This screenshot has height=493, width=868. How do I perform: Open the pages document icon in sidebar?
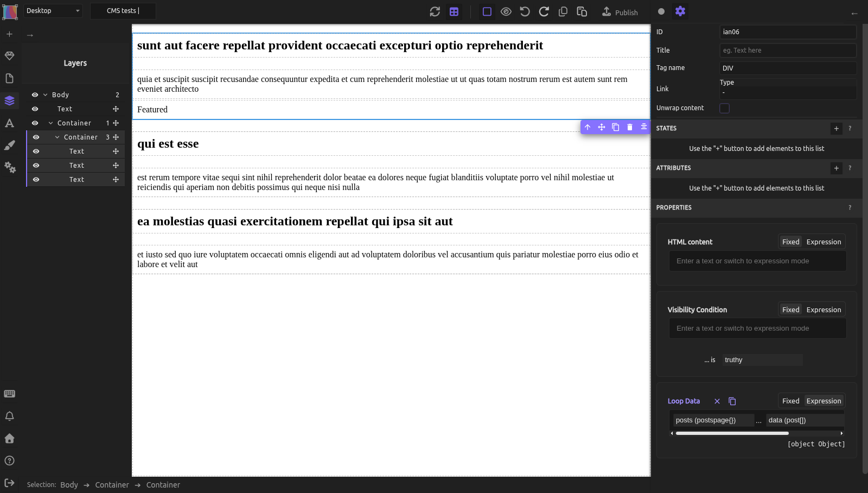click(9, 78)
